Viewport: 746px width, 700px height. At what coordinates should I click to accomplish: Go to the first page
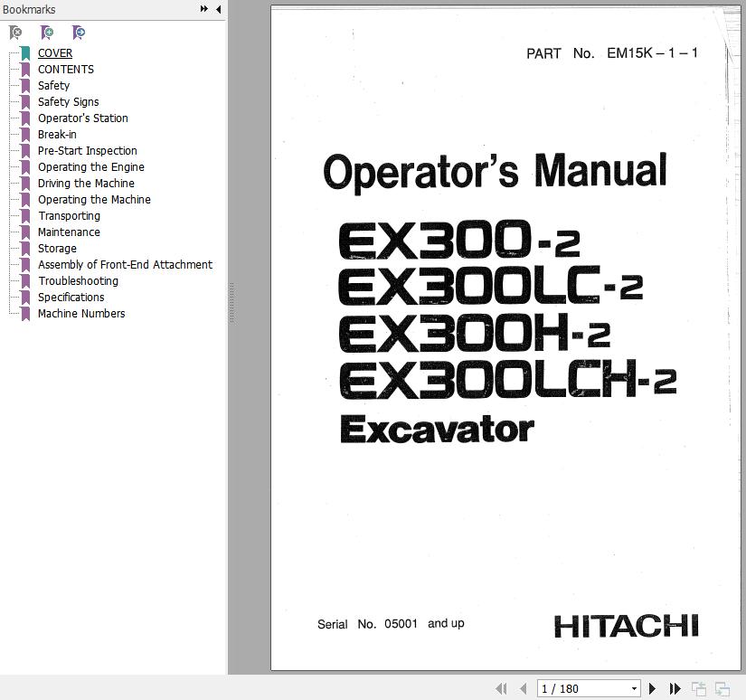point(501,688)
